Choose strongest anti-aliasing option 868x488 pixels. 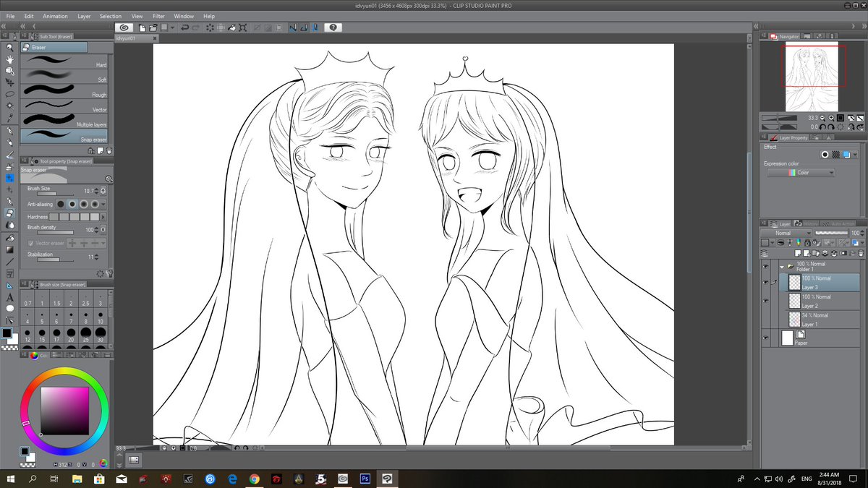pos(95,205)
